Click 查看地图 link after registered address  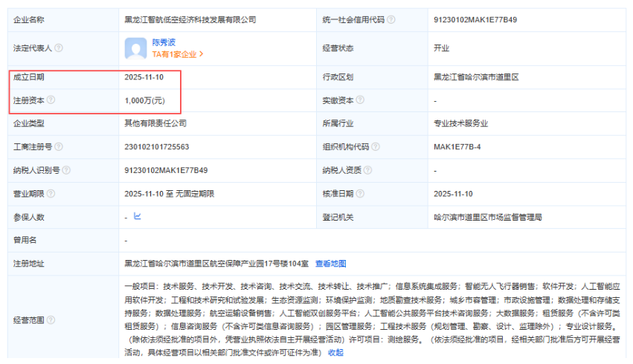coord(330,264)
